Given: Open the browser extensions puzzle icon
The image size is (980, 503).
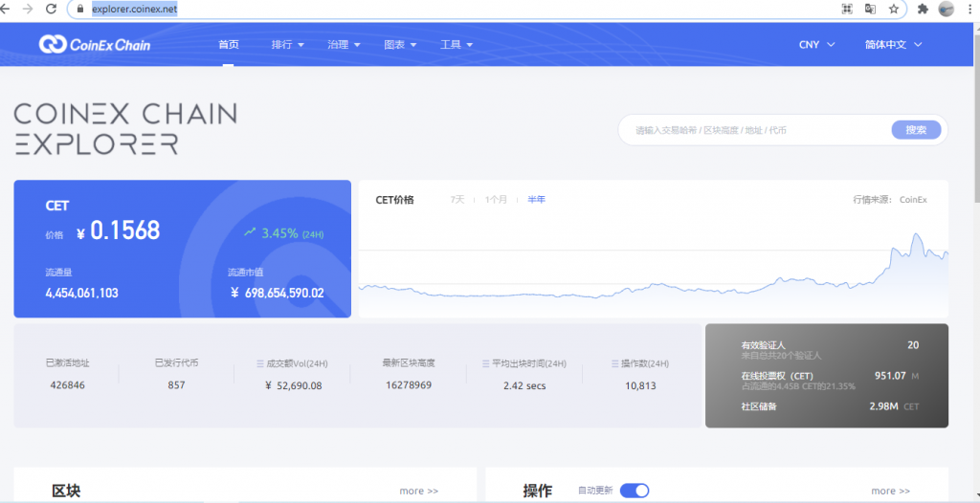Looking at the screenshot, I should (x=923, y=9).
